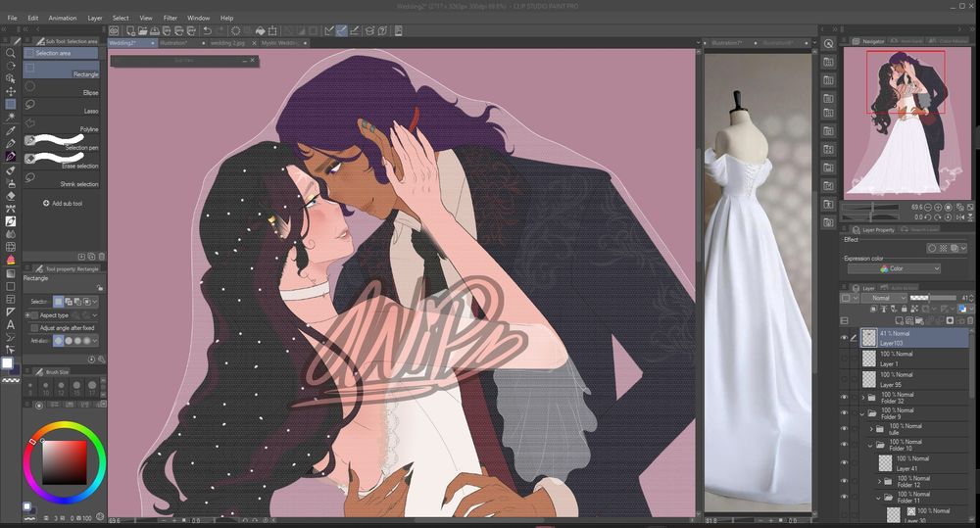Click the layer opacity slider

coord(933,298)
